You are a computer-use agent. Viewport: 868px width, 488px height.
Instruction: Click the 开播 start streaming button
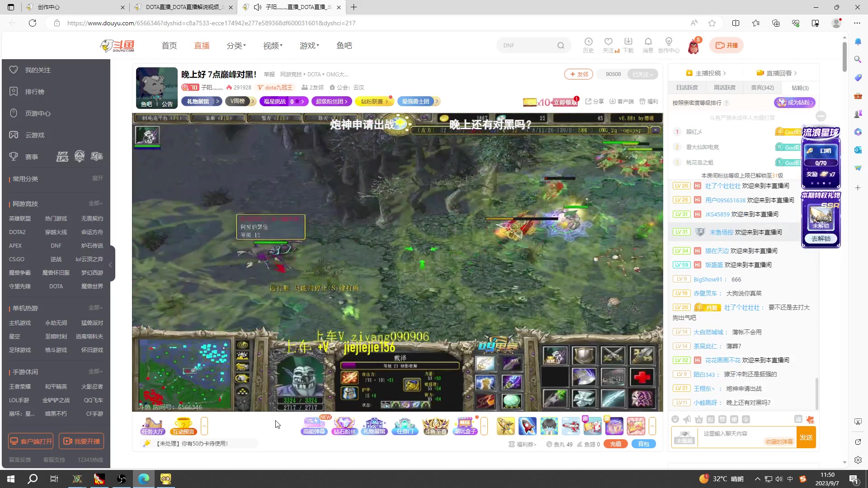click(x=726, y=46)
